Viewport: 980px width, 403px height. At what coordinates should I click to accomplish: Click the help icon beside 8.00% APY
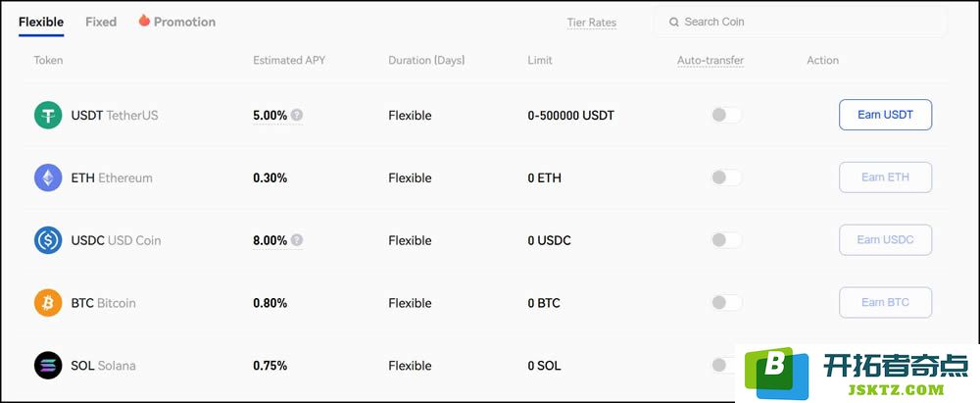click(x=297, y=240)
